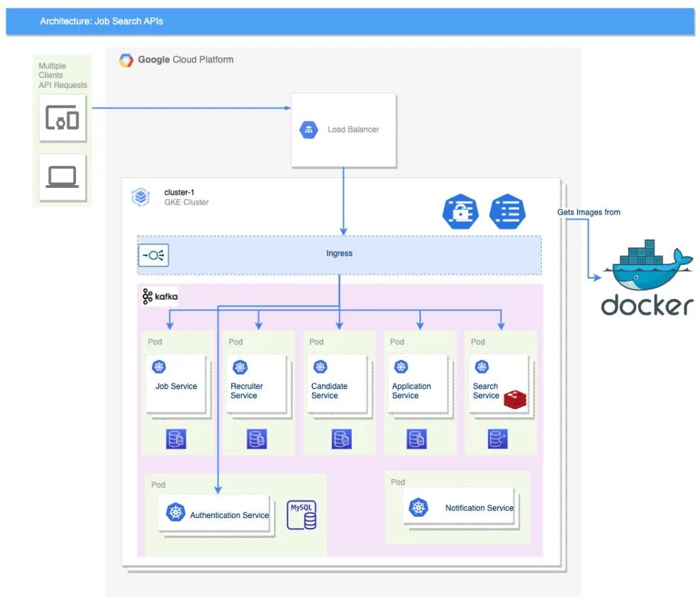The image size is (700, 606).
Task: Click the blue padlock hexagon icon
Action: [460, 211]
